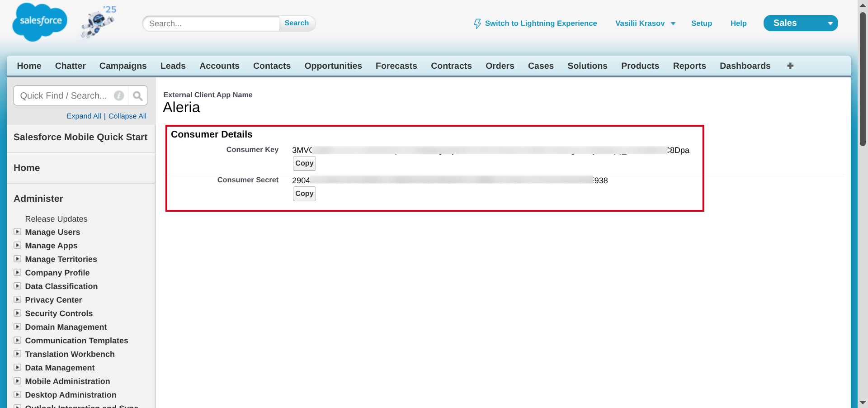Expand the Mobile Administration node
Viewport: 868px width, 408px height.
18,381
